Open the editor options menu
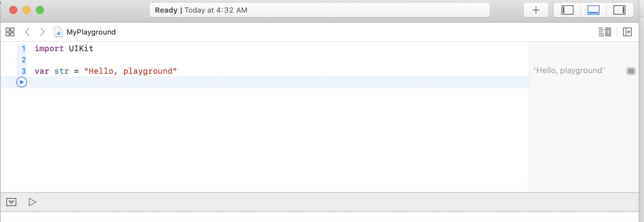Screen dimensions: 644x222 (604, 32)
